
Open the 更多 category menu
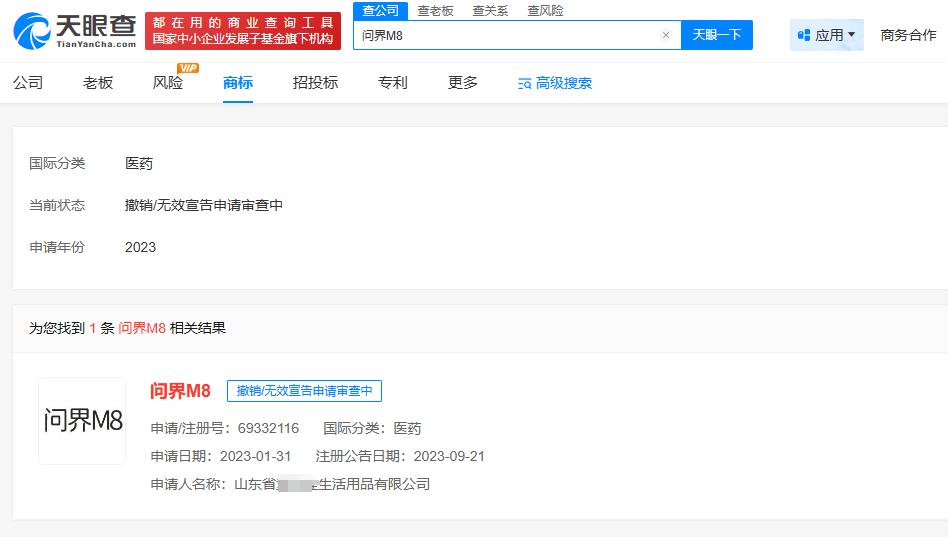point(463,82)
